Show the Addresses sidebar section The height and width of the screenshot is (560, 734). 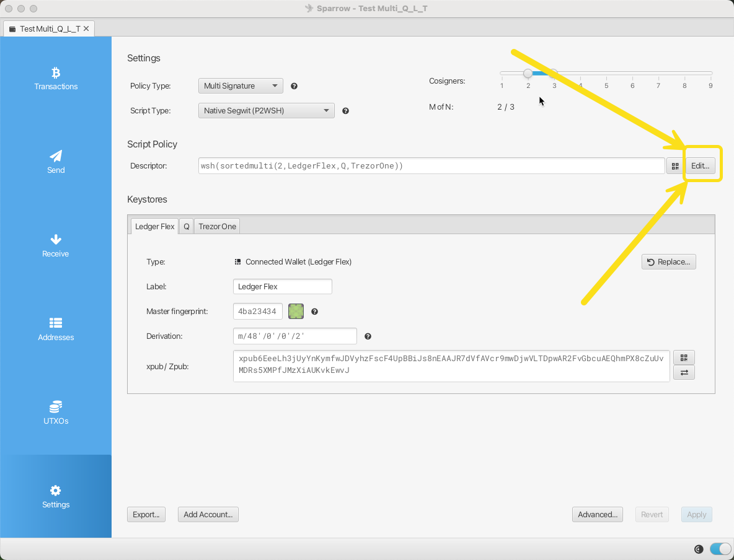(56, 329)
